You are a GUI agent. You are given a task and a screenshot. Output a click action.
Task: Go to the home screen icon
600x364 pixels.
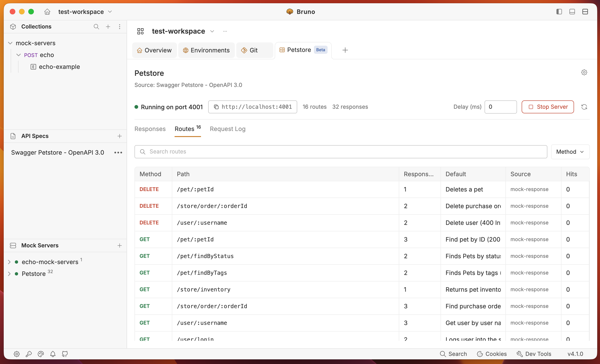click(x=47, y=12)
